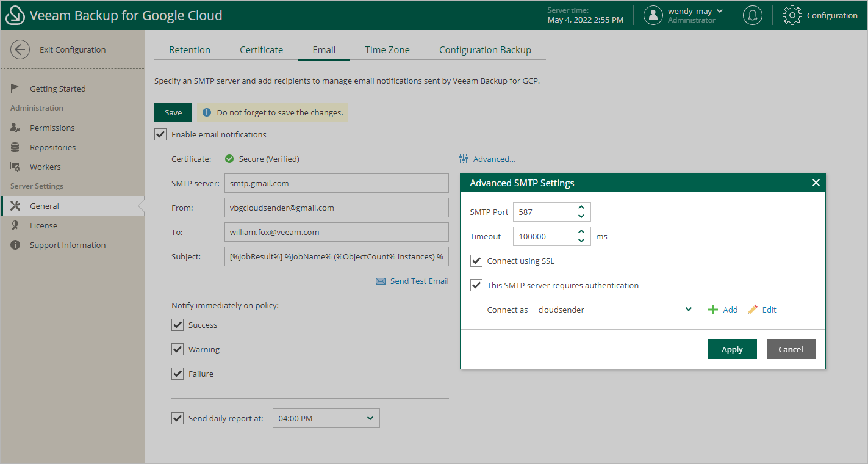This screenshot has width=868, height=464.
Task: Click the License ribbon icon
Action: click(15, 225)
